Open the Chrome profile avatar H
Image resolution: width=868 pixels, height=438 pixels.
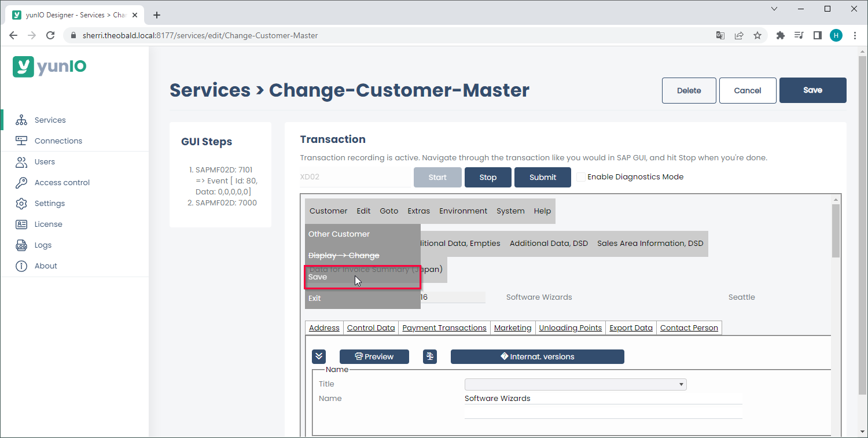[836, 35]
